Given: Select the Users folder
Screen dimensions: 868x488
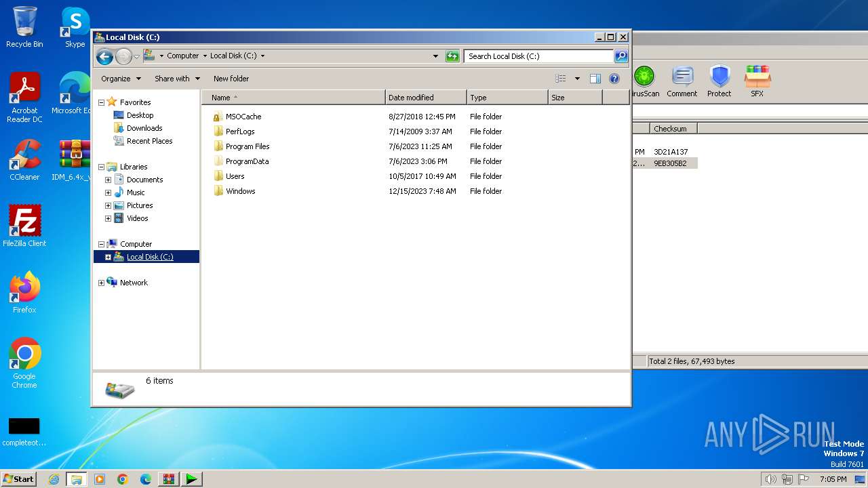Looking at the screenshot, I should click(x=235, y=176).
